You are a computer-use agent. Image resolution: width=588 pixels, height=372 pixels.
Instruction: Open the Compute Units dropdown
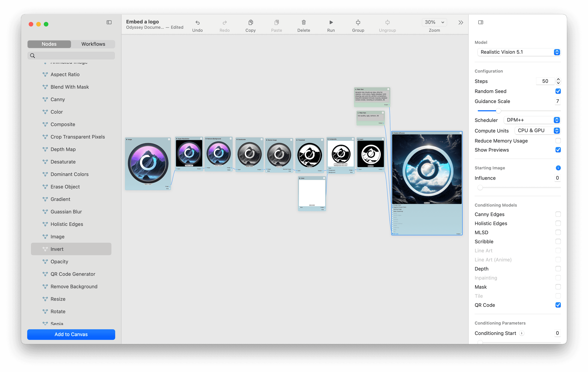point(537,130)
